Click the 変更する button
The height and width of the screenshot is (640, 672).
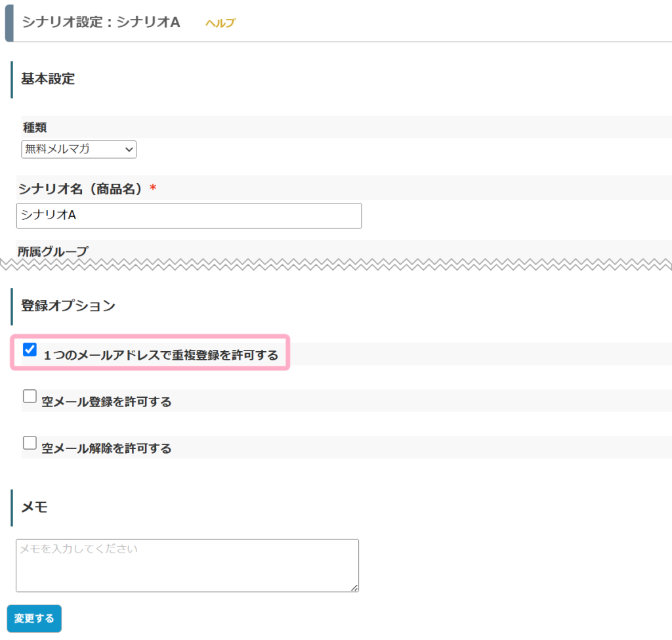pyautogui.click(x=34, y=618)
